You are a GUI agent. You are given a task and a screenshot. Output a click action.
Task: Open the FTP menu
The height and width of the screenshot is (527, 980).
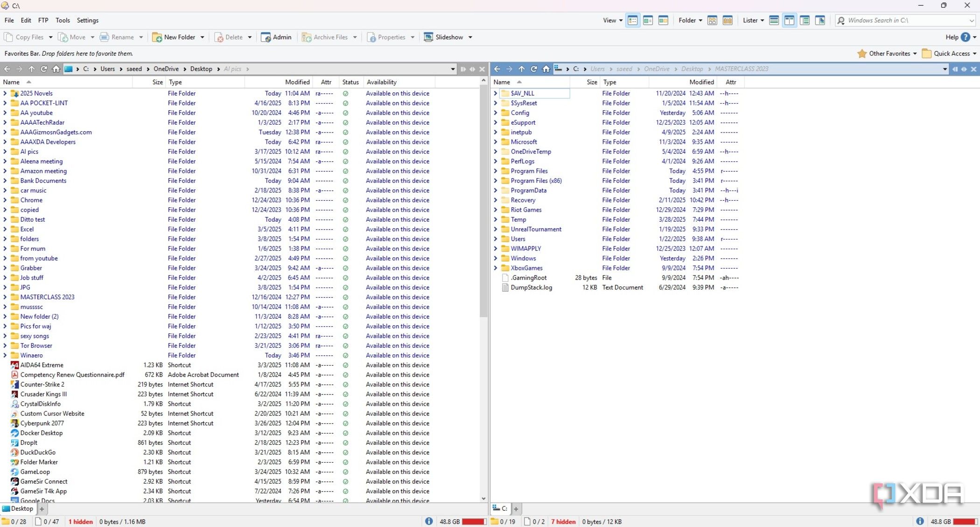43,21
